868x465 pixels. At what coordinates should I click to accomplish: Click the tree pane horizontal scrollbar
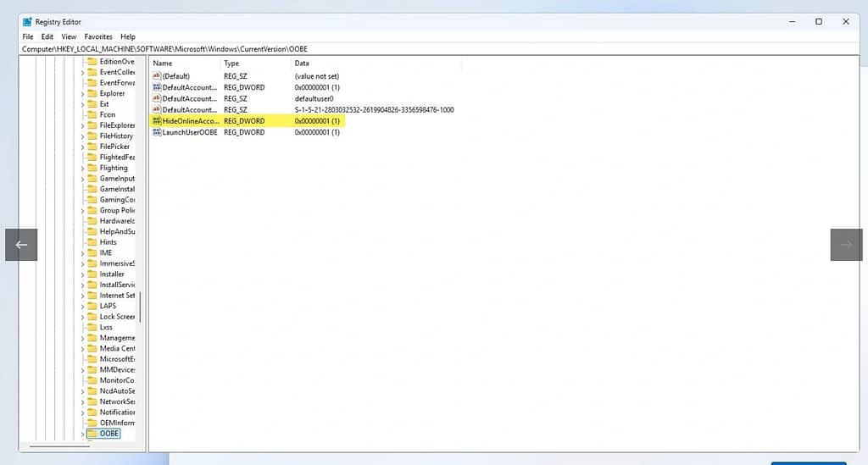click(x=59, y=446)
